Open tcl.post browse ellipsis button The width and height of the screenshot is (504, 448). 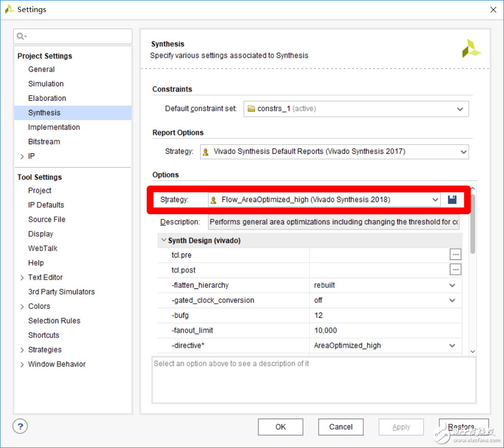pos(455,270)
